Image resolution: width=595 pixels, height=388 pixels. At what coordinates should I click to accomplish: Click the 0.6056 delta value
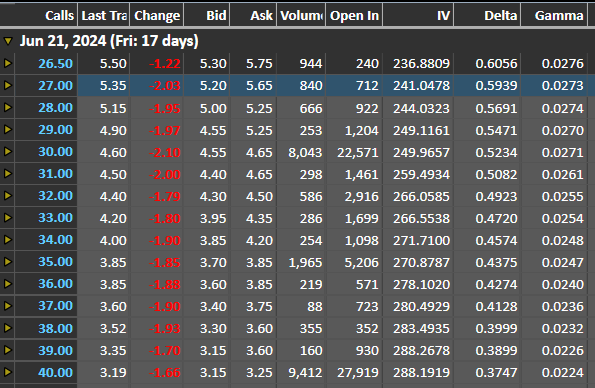pos(496,64)
